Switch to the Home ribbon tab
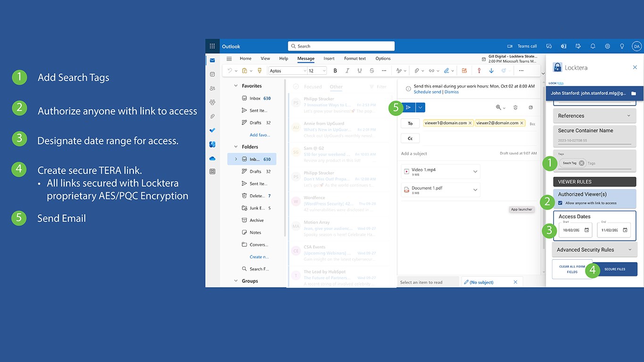Image resolution: width=644 pixels, height=362 pixels. (x=246, y=58)
